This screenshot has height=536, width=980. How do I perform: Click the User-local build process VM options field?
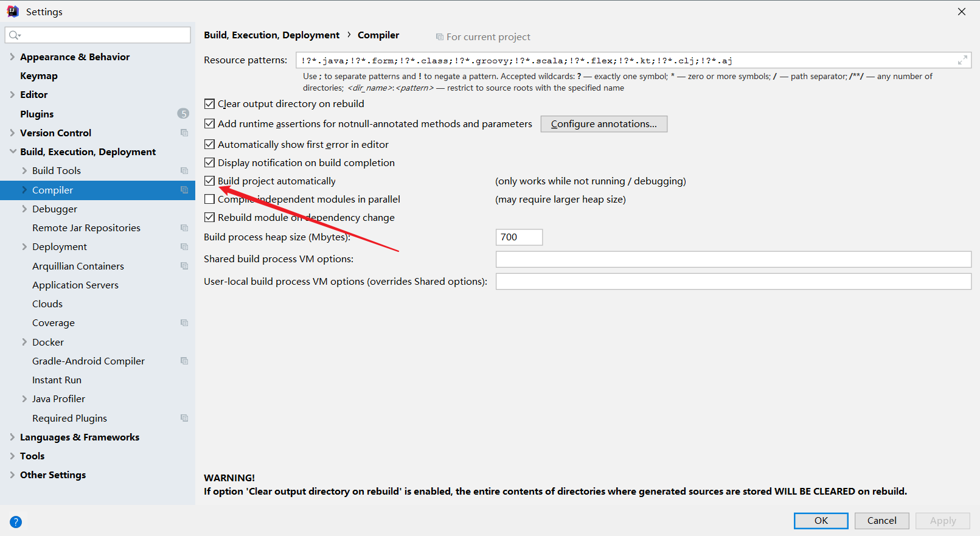pyautogui.click(x=734, y=282)
